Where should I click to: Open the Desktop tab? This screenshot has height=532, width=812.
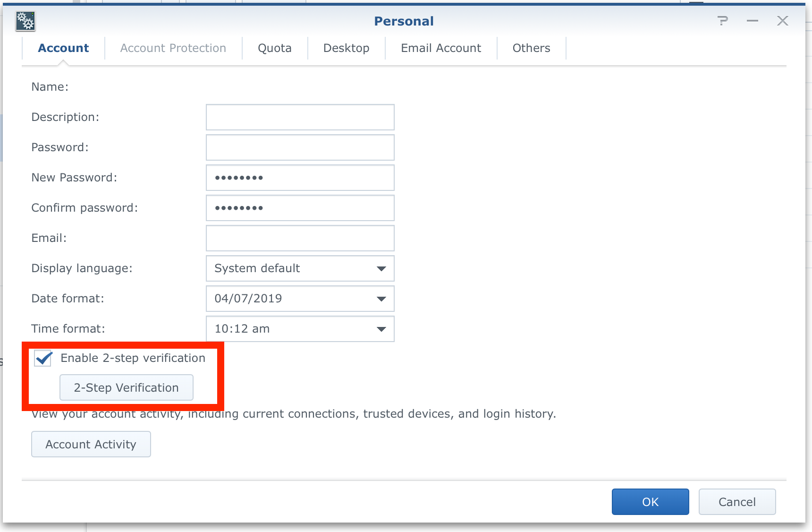point(346,48)
